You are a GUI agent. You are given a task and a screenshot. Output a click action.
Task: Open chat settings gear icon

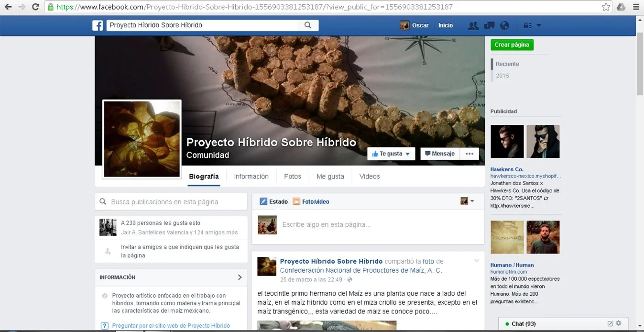[619, 323]
